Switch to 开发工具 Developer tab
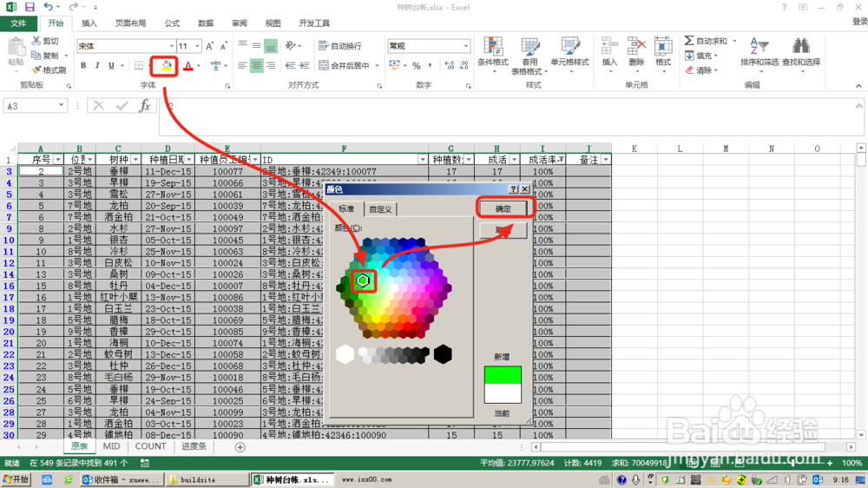 pos(314,23)
